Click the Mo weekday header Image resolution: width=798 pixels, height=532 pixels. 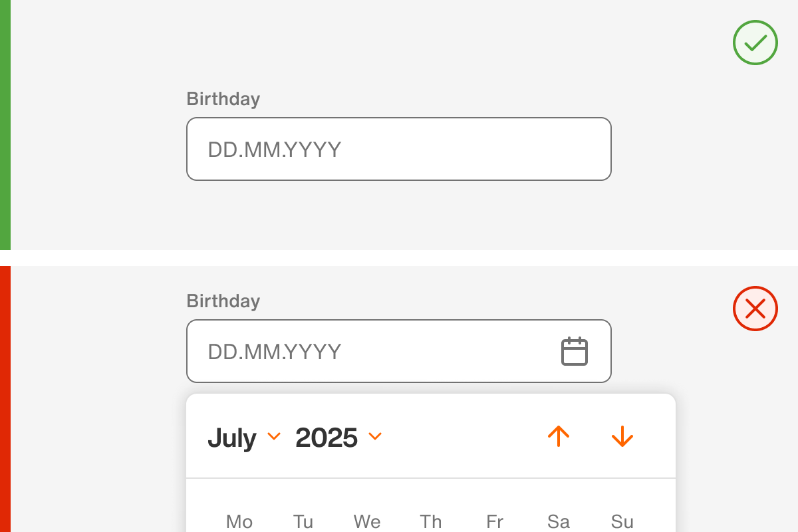[x=239, y=521]
